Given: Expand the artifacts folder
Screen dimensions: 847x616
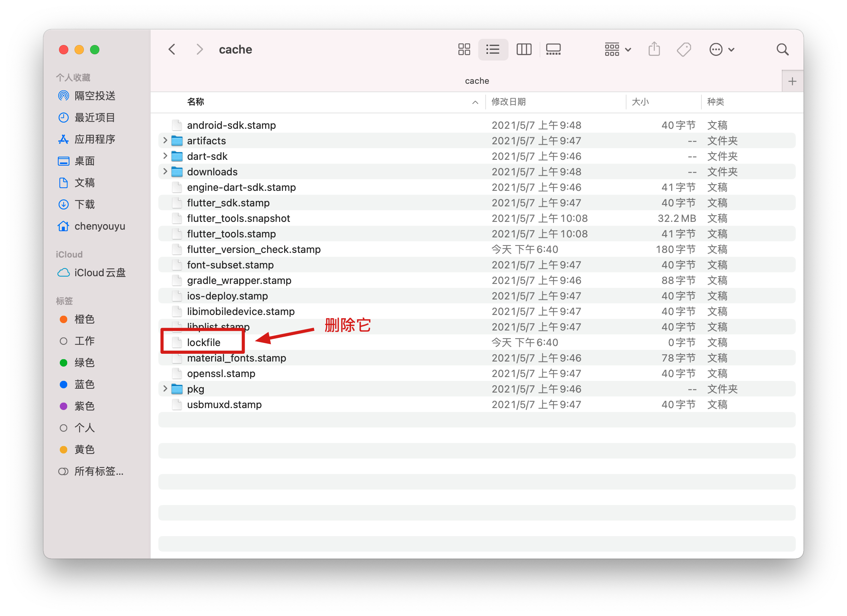Looking at the screenshot, I should click(x=165, y=140).
